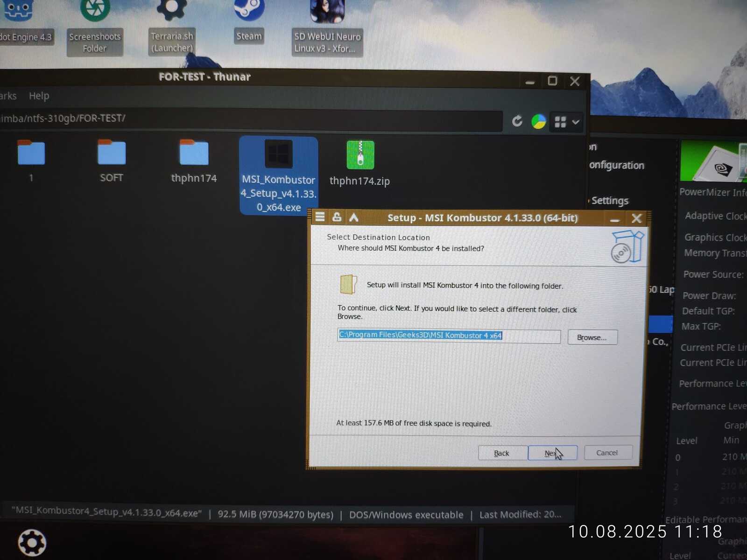Select the SOFT folder in Thunar
747x560 pixels.
112,161
